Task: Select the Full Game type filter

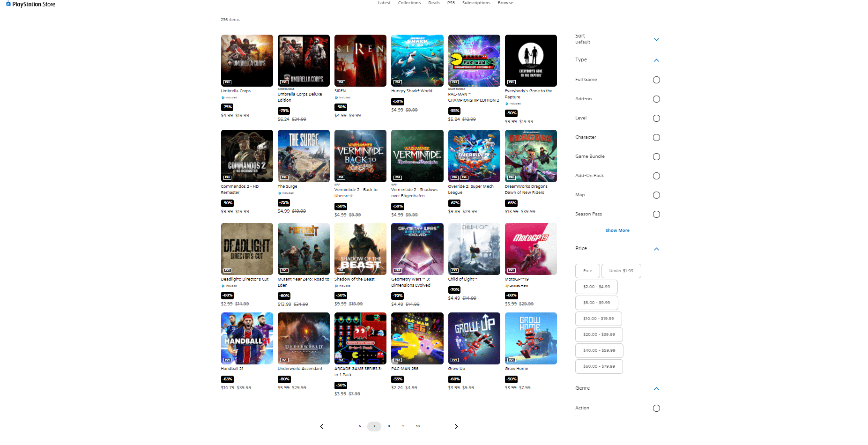Action: click(x=656, y=80)
